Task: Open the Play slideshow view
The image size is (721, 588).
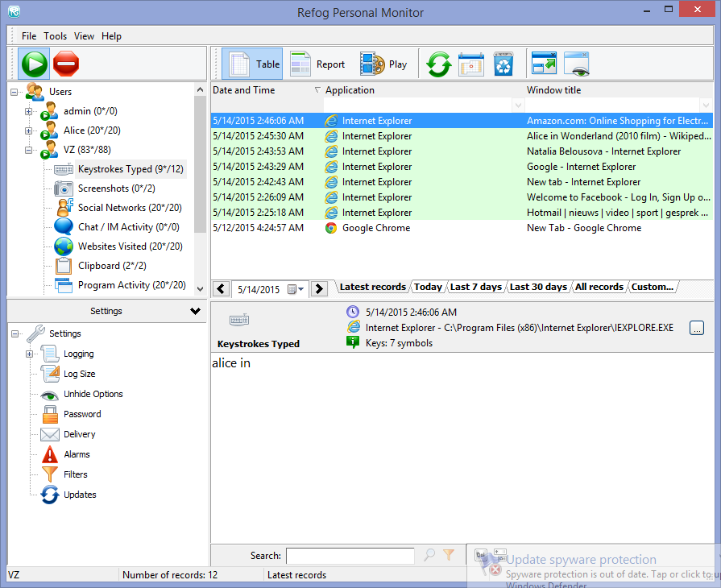Action: click(x=384, y=64)
